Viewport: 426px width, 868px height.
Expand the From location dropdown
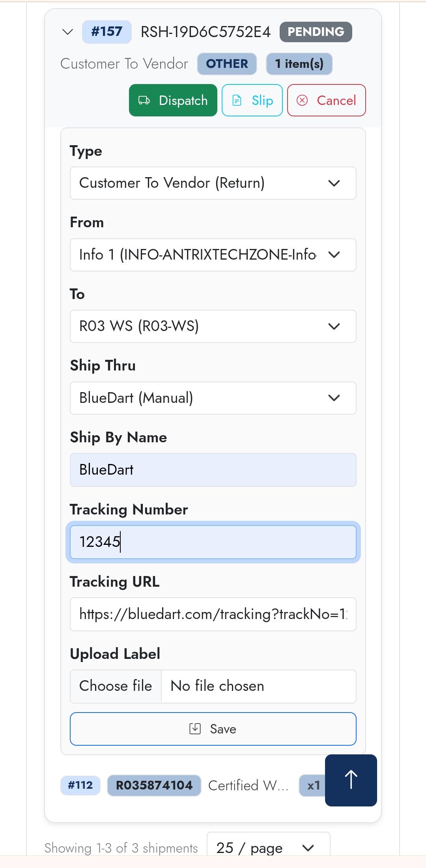coord(213,255)
